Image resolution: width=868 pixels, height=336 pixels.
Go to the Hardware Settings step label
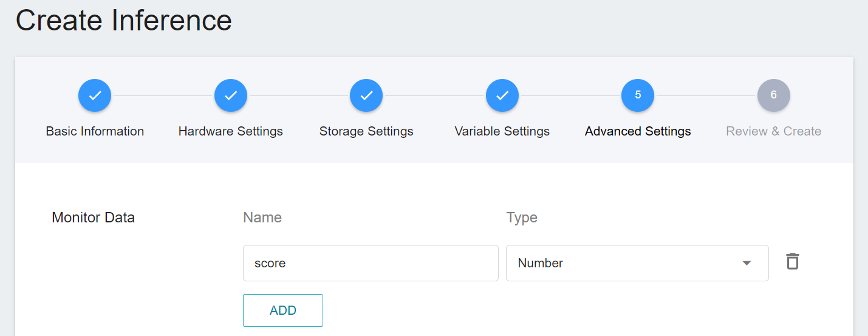[231, 131]
